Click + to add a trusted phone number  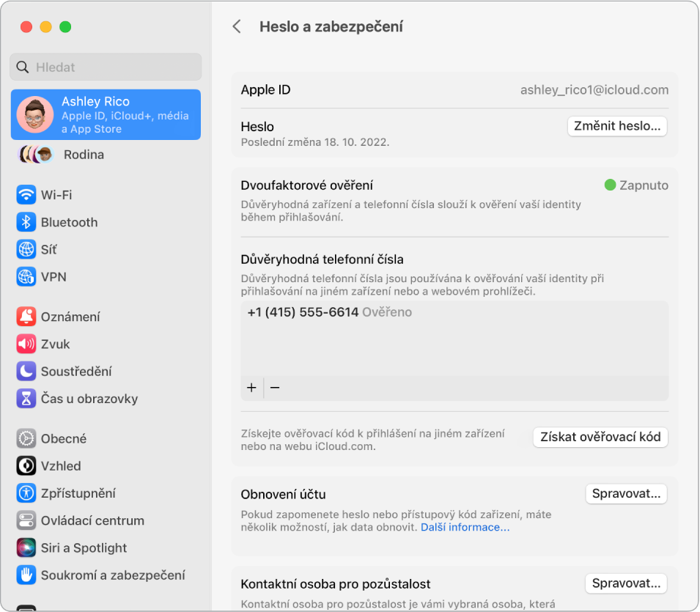coord(251,387)
